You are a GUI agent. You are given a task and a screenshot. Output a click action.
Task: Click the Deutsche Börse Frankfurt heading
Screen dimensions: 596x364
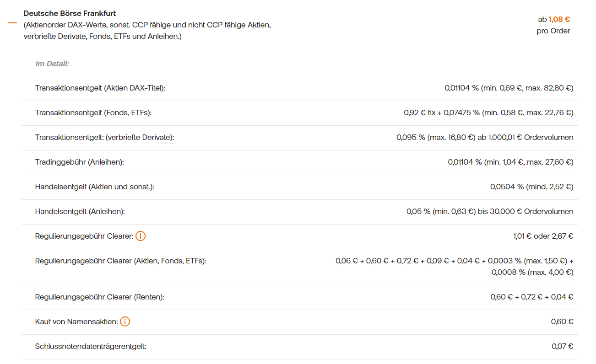pyautogui.click(x=70, y=14)
